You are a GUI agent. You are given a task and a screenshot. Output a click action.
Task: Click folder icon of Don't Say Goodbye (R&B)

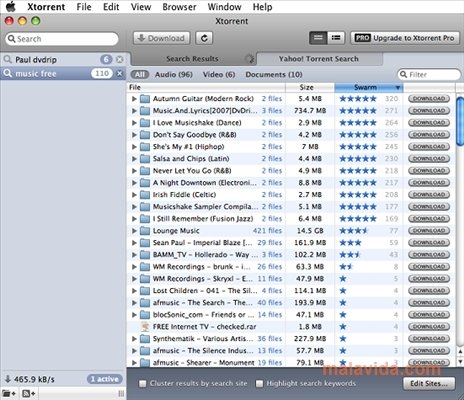click(145, 135)
